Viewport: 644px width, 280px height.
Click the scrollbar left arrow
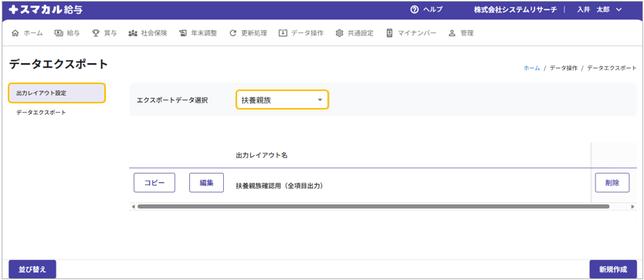[x=133, y=206]
